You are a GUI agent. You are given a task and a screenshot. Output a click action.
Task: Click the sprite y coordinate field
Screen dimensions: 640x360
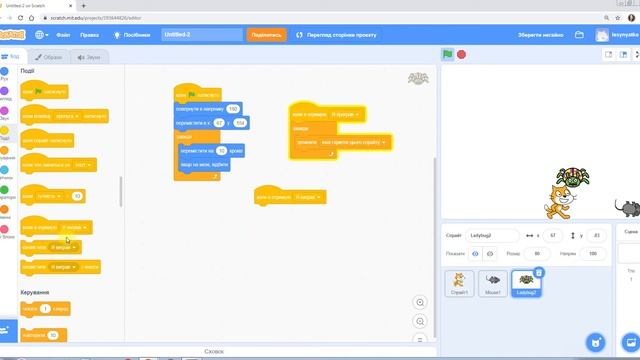596,236
